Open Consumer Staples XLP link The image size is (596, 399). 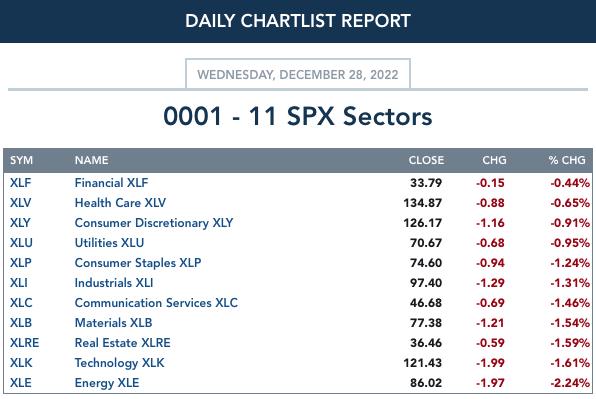click(138, 263)
